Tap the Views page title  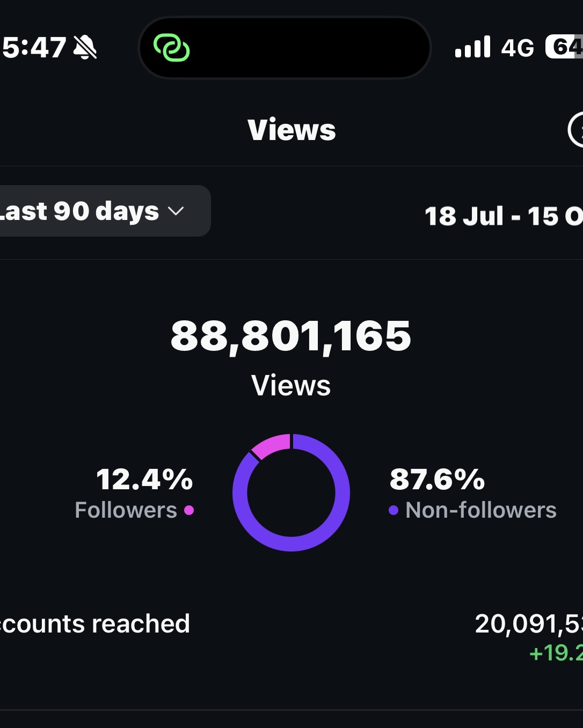pos(291,130)
